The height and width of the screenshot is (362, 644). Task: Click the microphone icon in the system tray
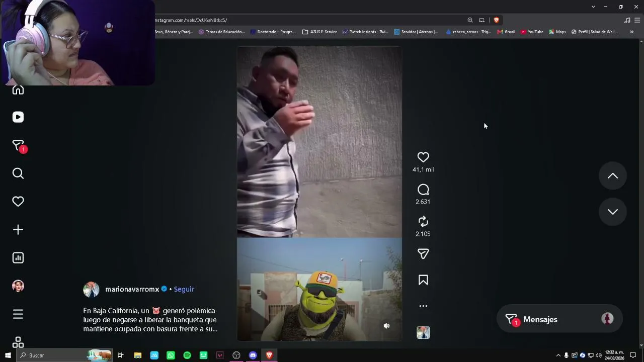coord(566,355)
